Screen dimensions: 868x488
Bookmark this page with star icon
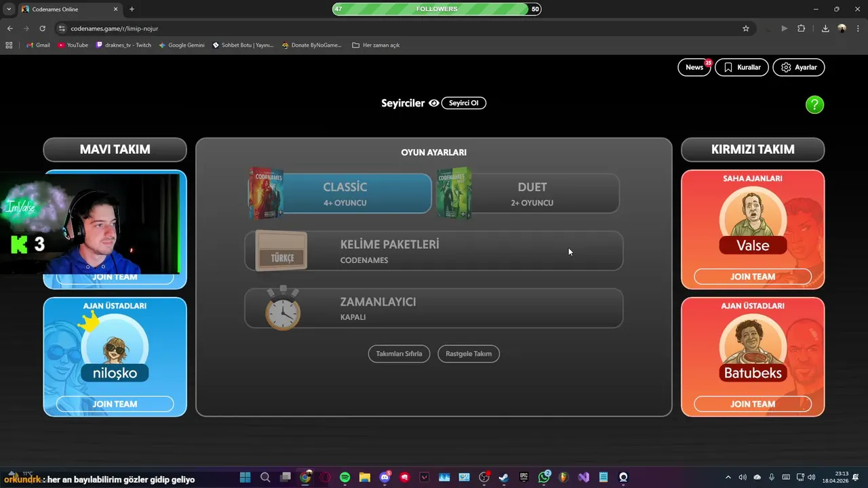(746, 28)
